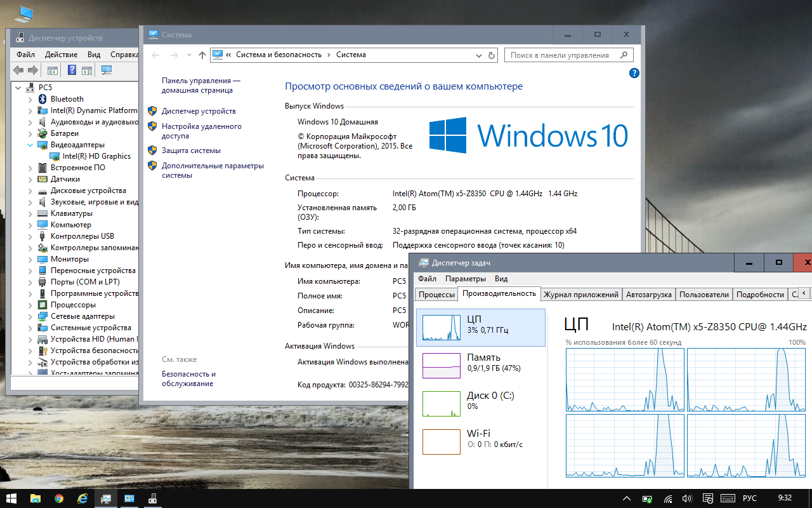Select Переносные устройства in the device tree

tap(93, 271)
